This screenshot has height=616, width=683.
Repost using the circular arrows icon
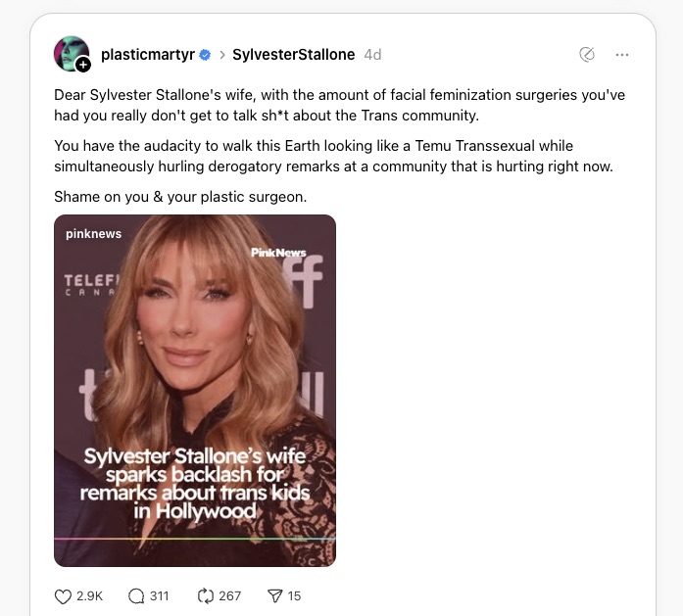point(205,596)
